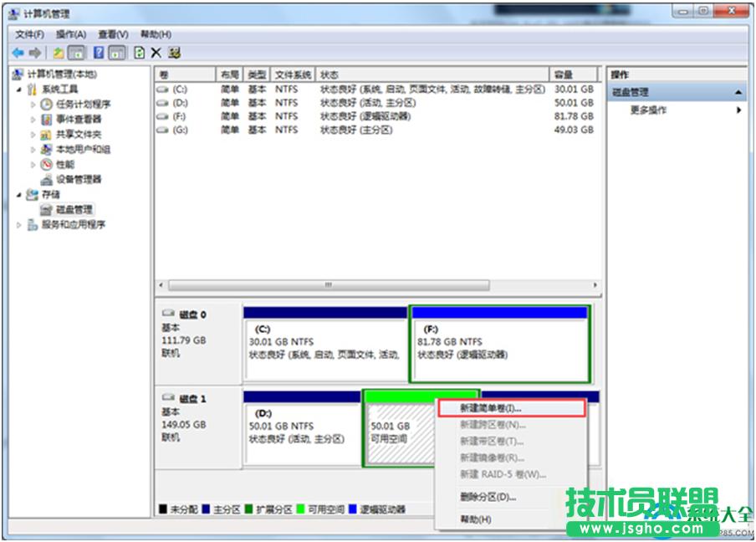Image resolution: width=756 pixels, height=542 pixels.
Task: Open the 查看(V) menu
Action: click(x=113, y=34)
